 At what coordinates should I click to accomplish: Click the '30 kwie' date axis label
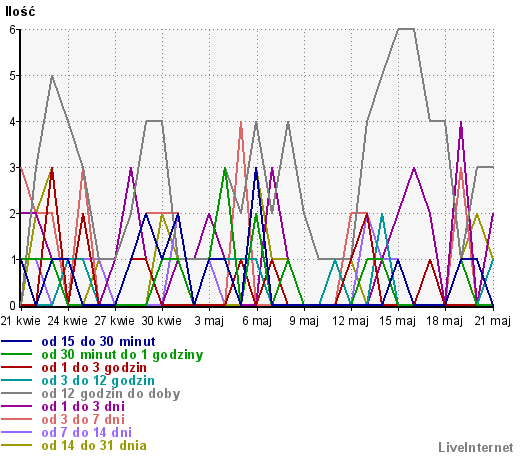click(162, 321)
